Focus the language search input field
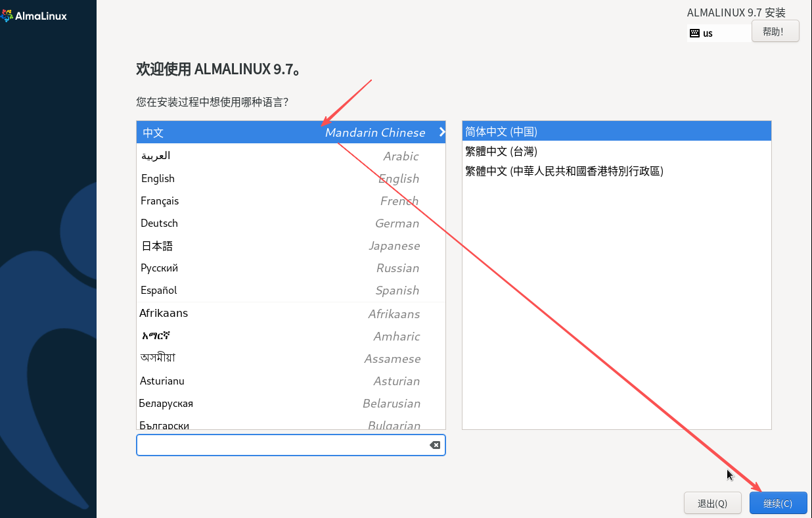Image resolution: width=812 pixels, height=518 pixels. (291, 445)
